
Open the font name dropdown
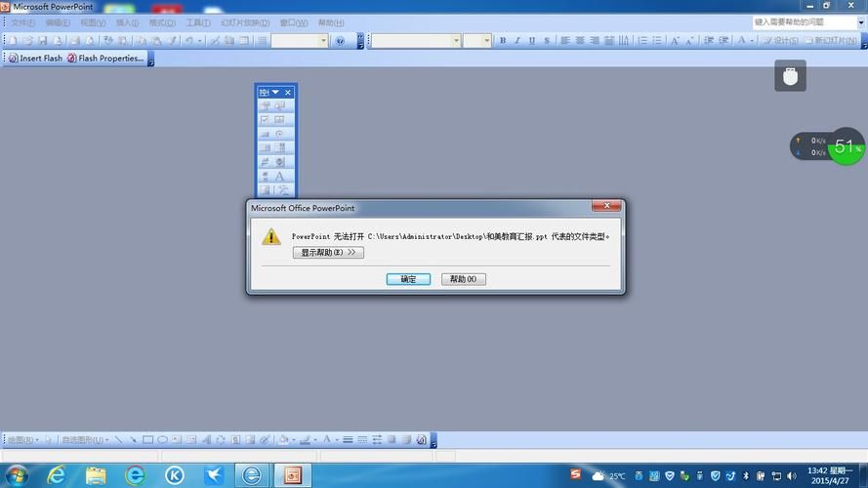click(x=456, y=40)
